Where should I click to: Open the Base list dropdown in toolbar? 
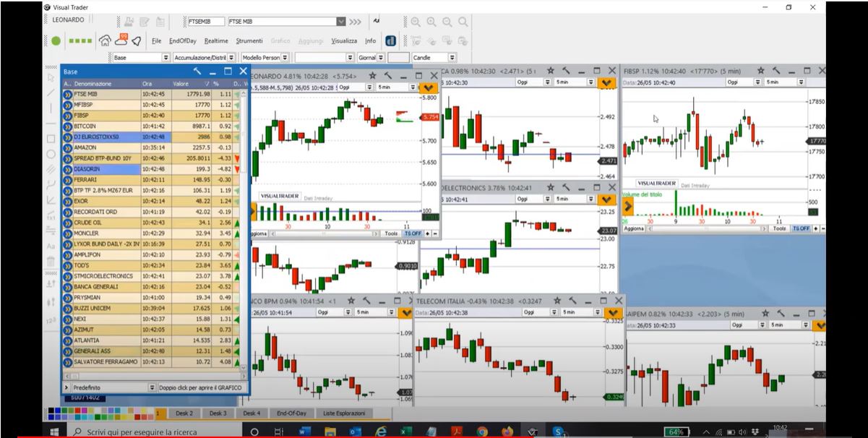point(166,57)
